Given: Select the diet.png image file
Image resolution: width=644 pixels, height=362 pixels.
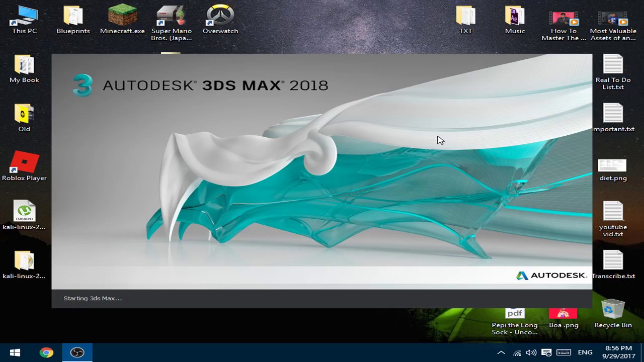Looking at the screenshot, I should (x=613, y=170).
